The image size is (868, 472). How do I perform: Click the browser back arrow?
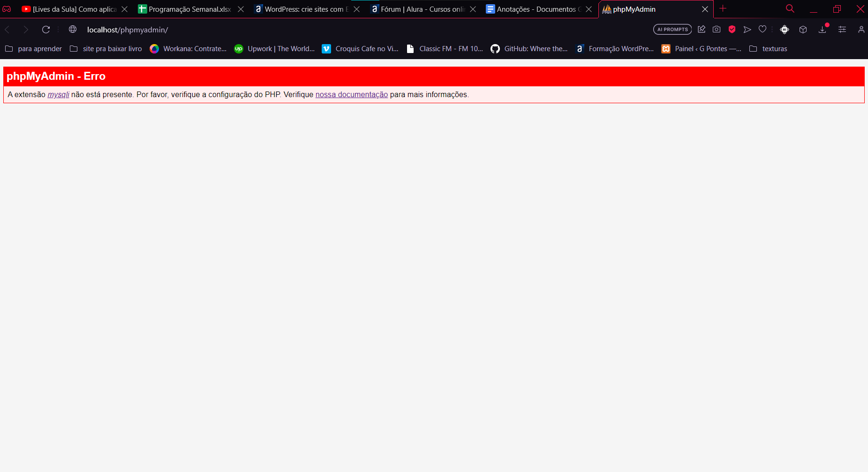coord(8,30)
